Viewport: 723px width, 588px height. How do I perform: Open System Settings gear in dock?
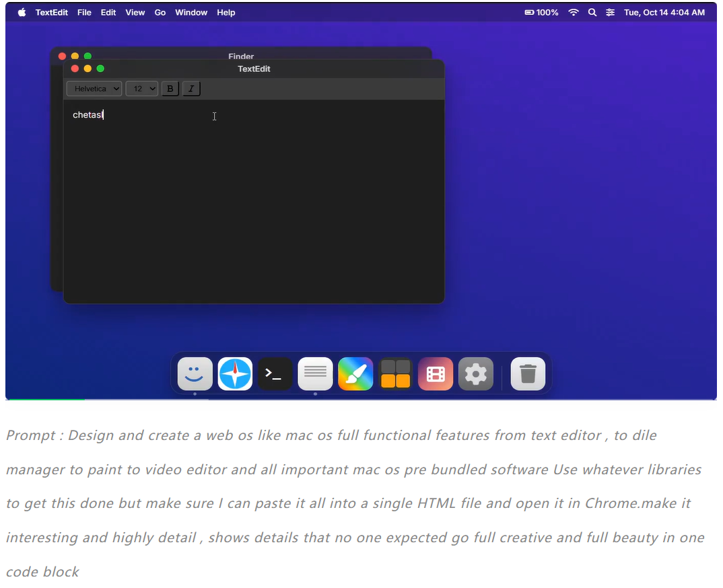475,374
